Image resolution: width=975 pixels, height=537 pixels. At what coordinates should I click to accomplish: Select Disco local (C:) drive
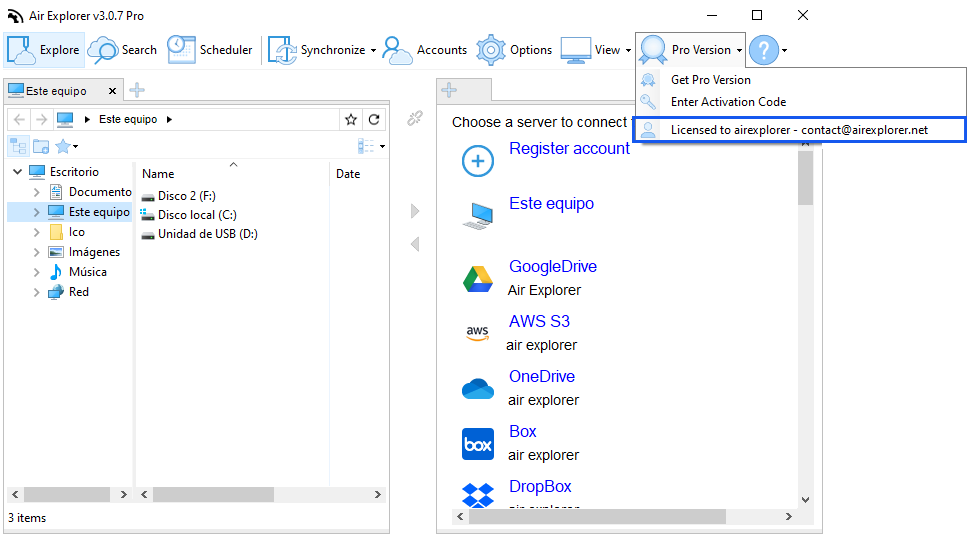click(197, 215)
